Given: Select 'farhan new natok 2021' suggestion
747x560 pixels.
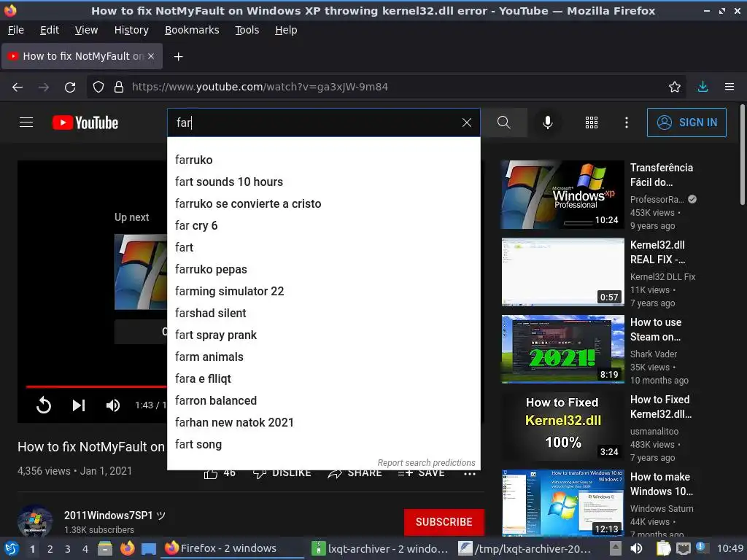Looking at the screenshot, I should pyautogui.click(x=323, y=423).
